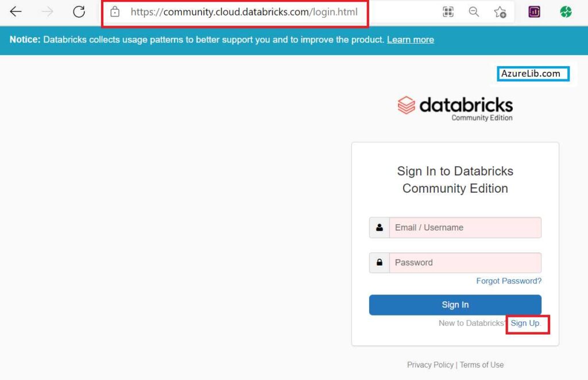Click the Databricks Community Edition logo
The width and height of the screenshot is (588, 380).
pos(455,109)
